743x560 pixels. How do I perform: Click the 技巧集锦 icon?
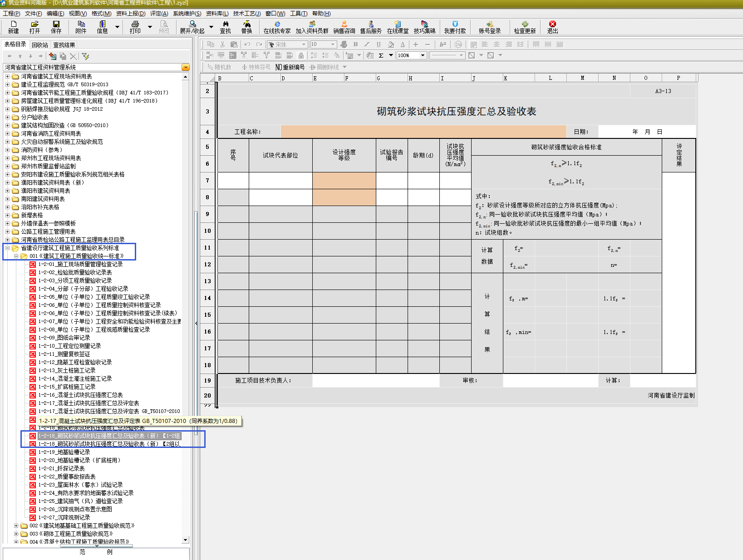pos(425,27)
